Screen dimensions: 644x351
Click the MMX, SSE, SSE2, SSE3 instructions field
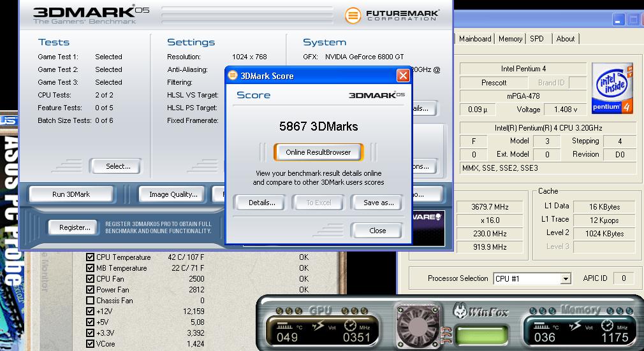click(548, 168)
